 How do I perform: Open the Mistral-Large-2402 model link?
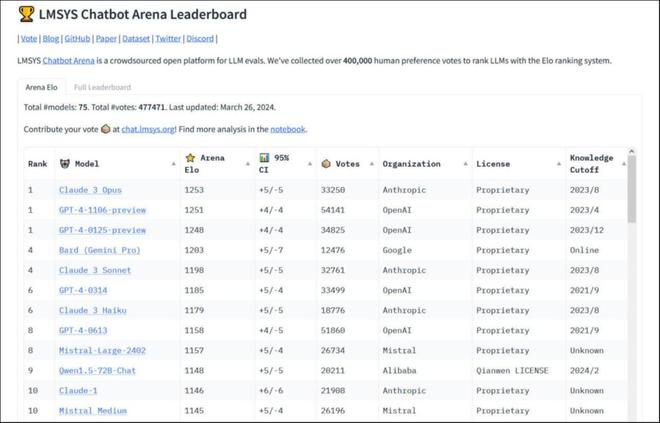click(102, 350)
